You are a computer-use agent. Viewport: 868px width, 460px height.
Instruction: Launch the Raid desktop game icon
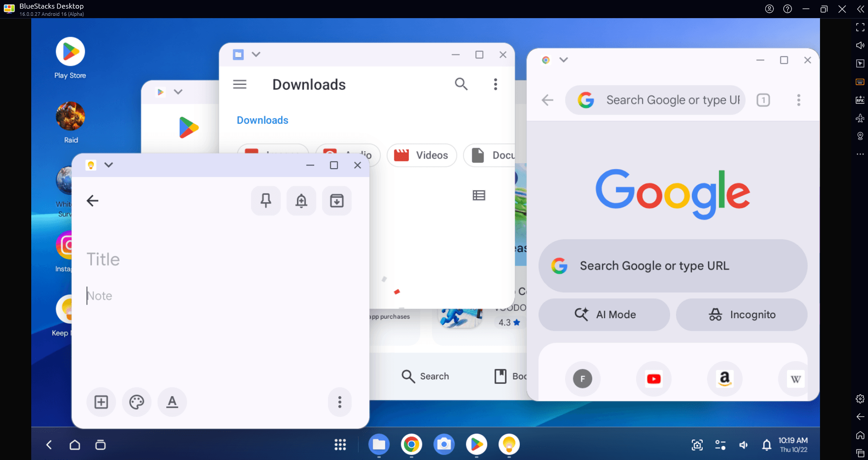pyautogui.click(x=70, y=122)
